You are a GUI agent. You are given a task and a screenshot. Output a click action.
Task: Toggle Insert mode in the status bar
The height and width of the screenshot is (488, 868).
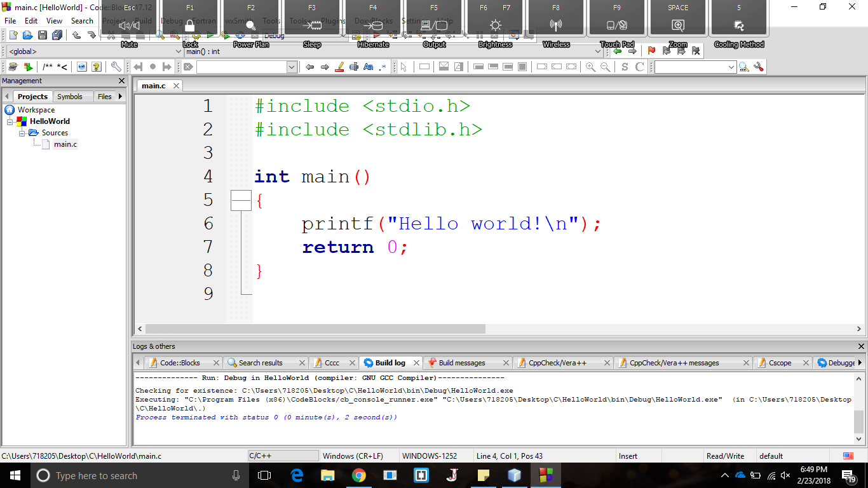point(628,456)
